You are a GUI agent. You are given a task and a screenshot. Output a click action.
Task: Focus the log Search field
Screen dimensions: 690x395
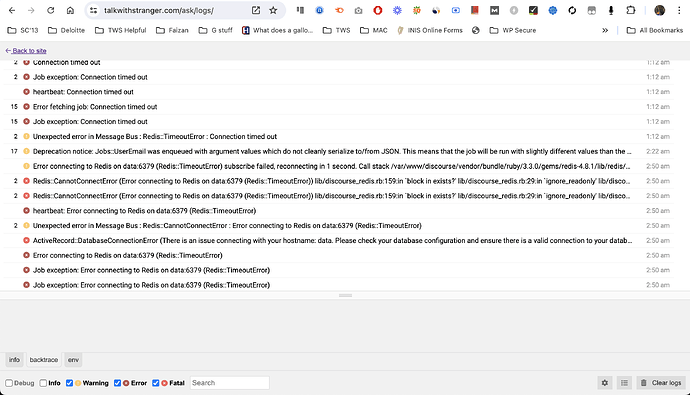pos(229,383)
